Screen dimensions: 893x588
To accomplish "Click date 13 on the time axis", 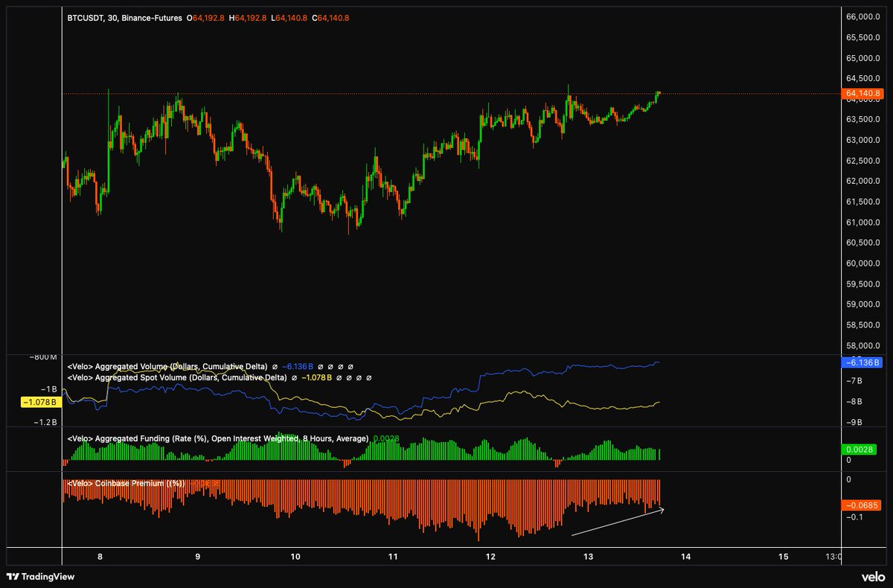I will click(x=588, y=556).
